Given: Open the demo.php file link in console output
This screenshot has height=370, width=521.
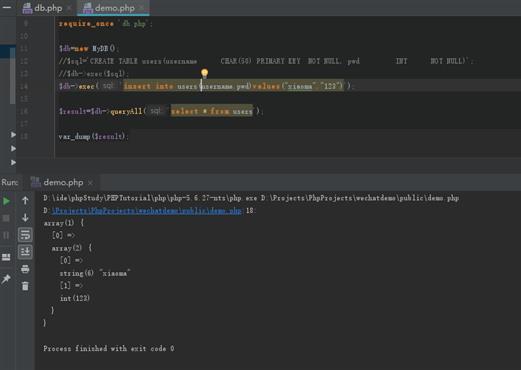Looking at the screenshot, I should 147,210.
